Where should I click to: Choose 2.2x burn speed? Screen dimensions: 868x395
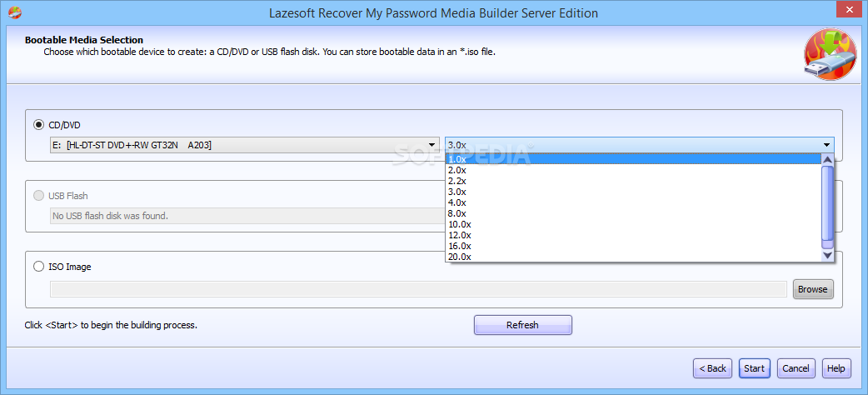(x=633, y=181)
